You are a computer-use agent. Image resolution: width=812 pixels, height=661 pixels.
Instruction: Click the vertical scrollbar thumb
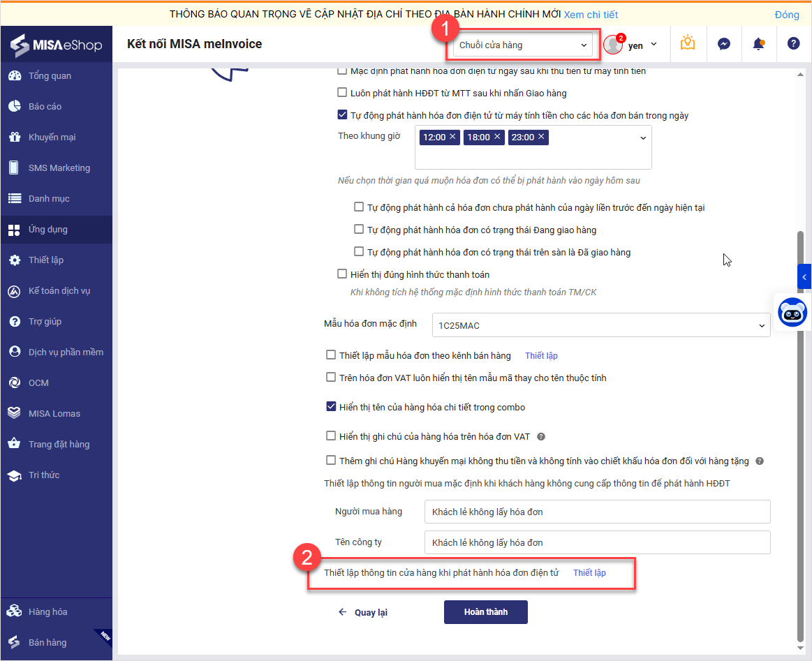tap(801, 435)
